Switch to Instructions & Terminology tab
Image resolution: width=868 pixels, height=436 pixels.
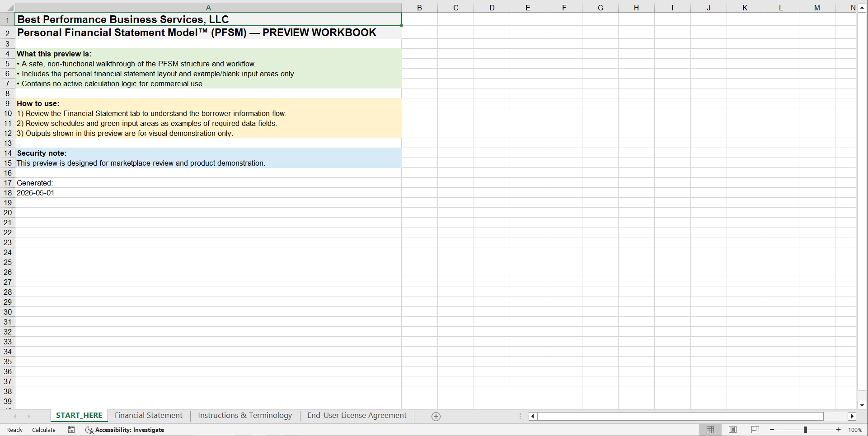(x=245, y=415)
